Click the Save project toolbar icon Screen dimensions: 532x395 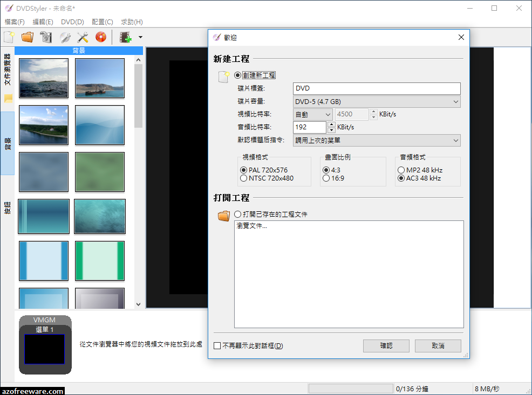click(x=46, y=37)
